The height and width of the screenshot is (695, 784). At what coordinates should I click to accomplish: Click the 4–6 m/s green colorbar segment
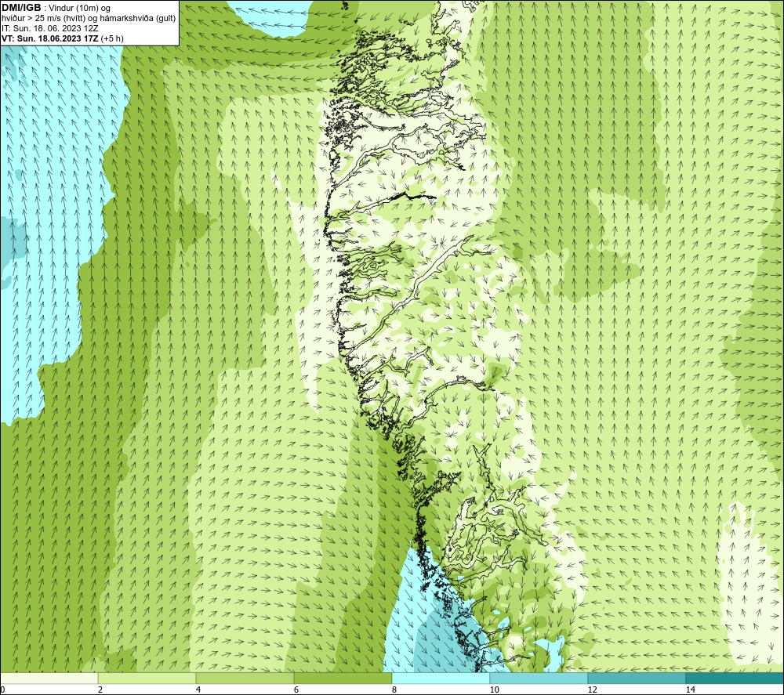click(245, 678)
